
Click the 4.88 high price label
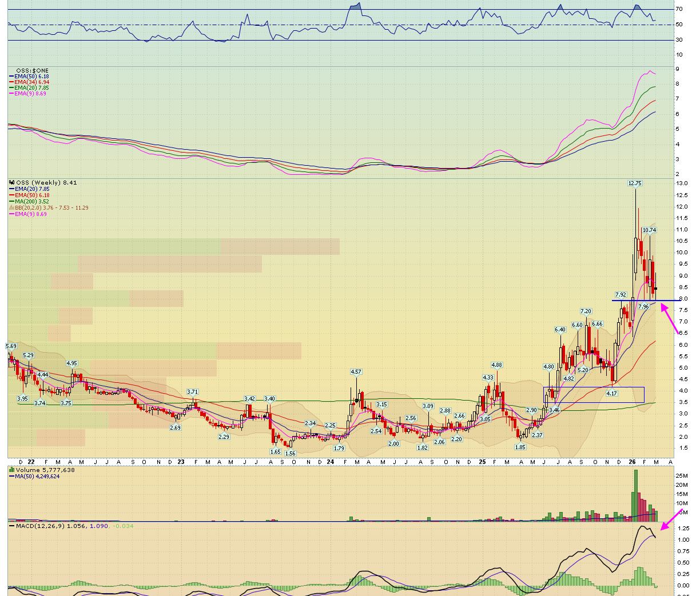click(x=497, y=365)
